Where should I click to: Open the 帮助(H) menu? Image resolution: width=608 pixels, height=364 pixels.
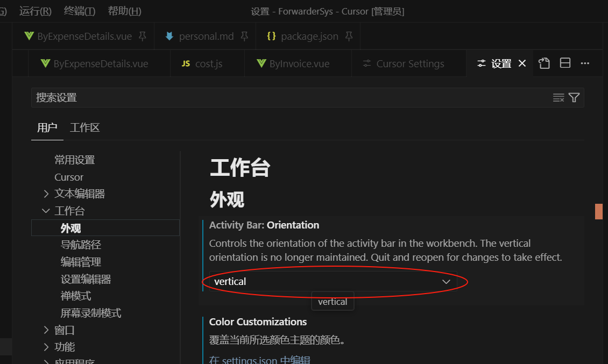(x=124, y=11)
